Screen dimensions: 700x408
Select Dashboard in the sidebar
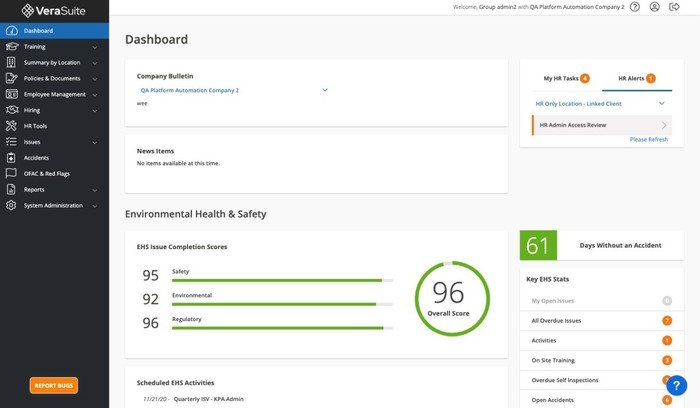54,31
